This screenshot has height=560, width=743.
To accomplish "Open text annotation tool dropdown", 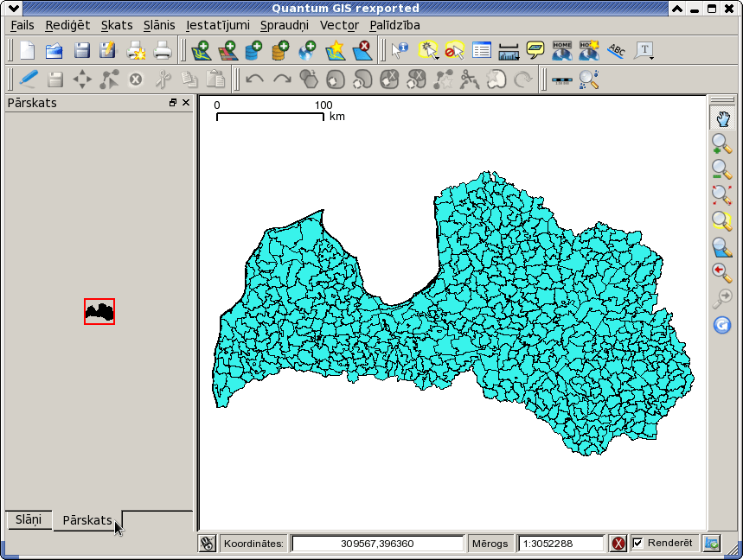I will (652, 58).
